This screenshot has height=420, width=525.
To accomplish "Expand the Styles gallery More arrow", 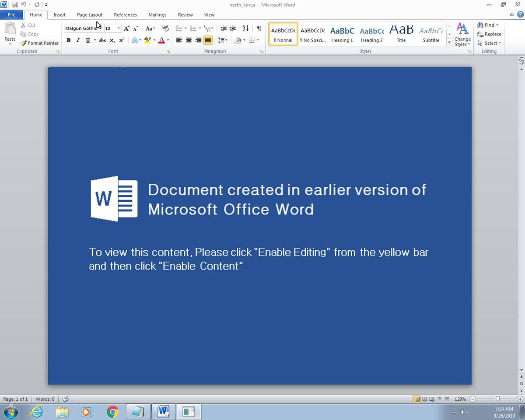I will 449,43.
